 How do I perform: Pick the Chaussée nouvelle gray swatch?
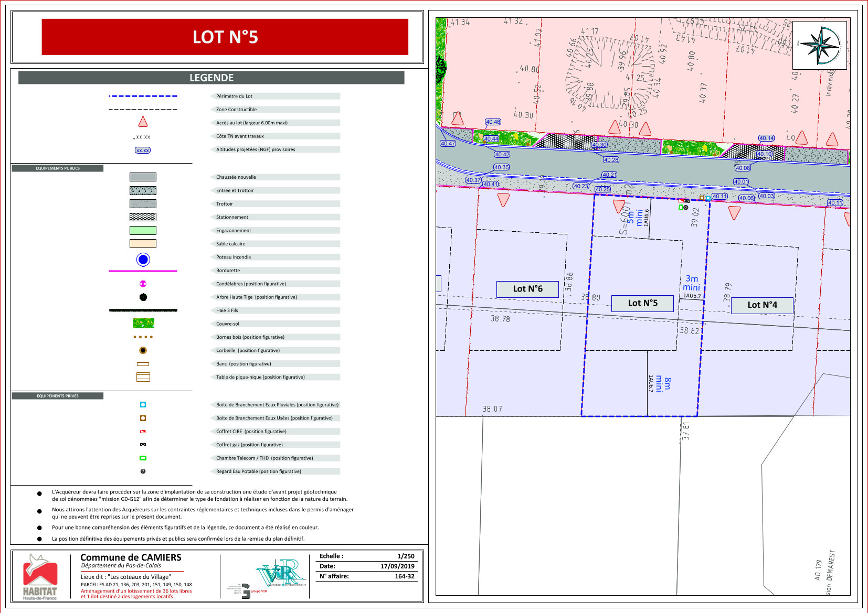143,177
